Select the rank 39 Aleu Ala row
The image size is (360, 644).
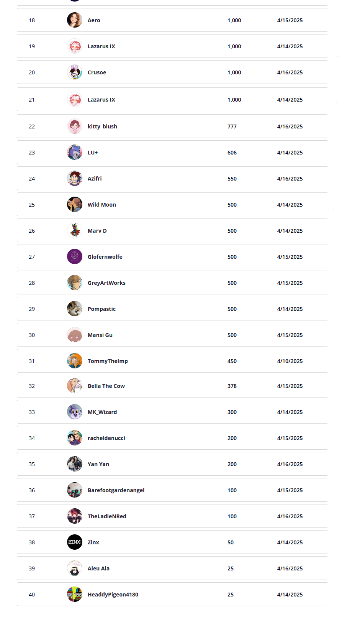(172, 568)
